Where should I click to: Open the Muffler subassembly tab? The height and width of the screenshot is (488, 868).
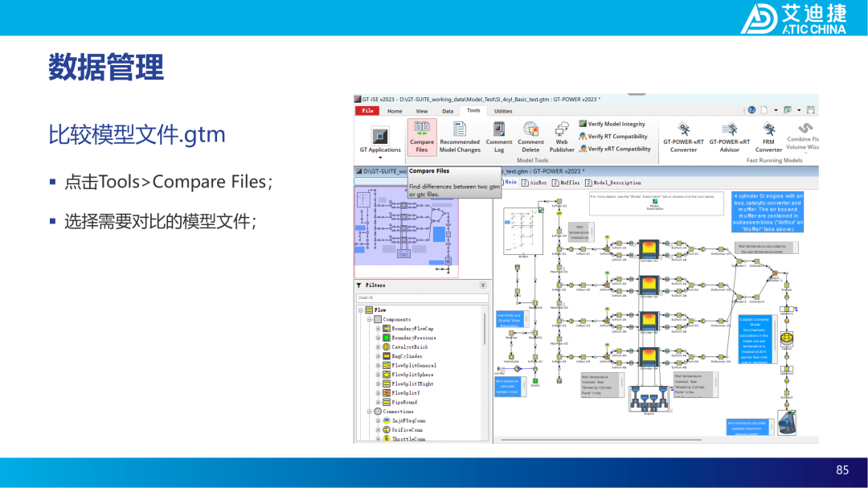coord(565,182)
